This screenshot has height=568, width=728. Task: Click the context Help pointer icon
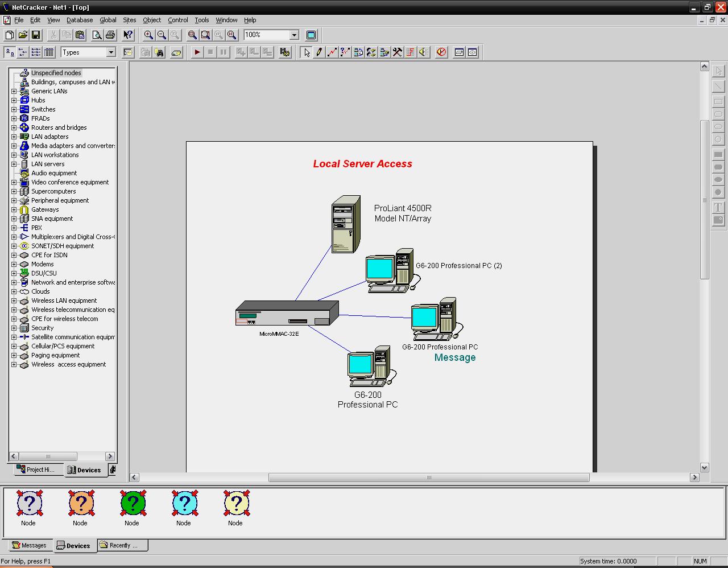click(x=128, y=35)
